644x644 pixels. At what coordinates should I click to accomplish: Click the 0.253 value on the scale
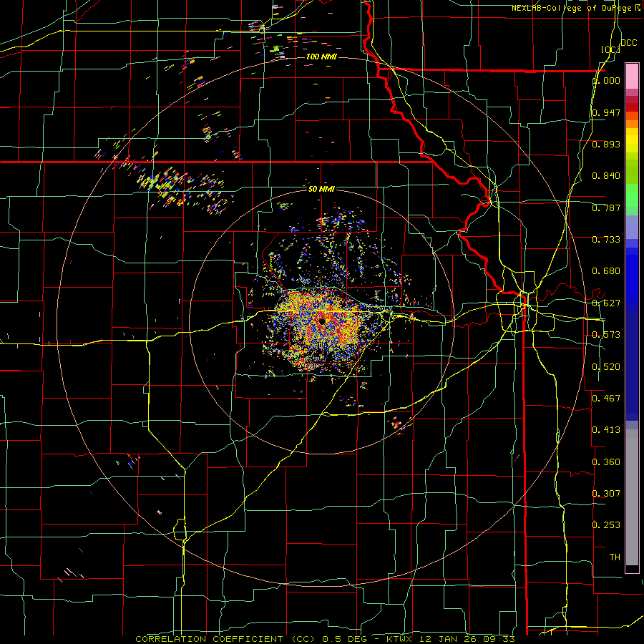[606, 525]
